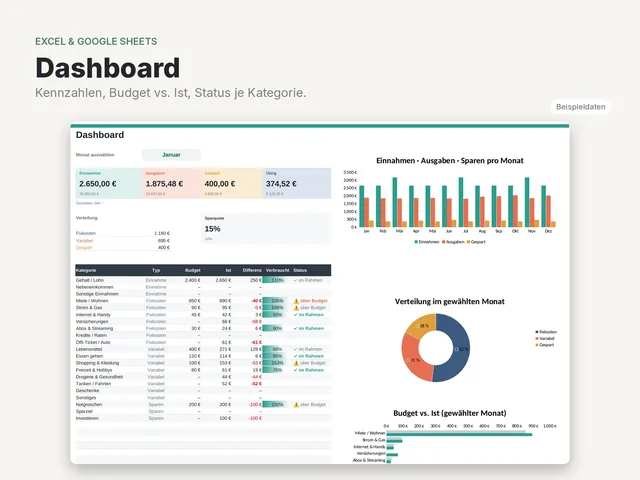Select the Ausgaben card showing 1.875,48 €
Screen dimensions: 640x480
coord(171,183)
